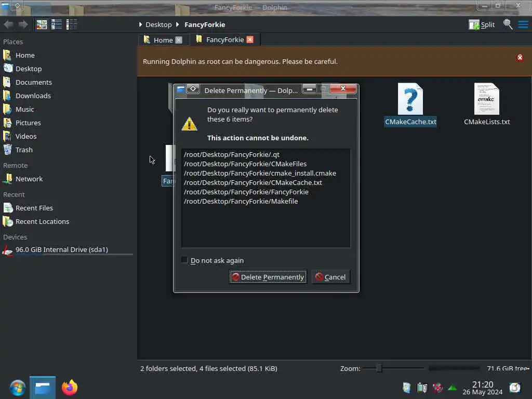Open the start menu launcher
This screenshot has width=532, height=399.
[17, 388]
